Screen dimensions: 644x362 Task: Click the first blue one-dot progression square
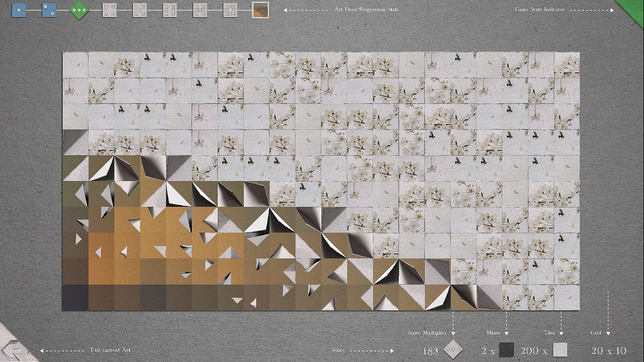19,10
